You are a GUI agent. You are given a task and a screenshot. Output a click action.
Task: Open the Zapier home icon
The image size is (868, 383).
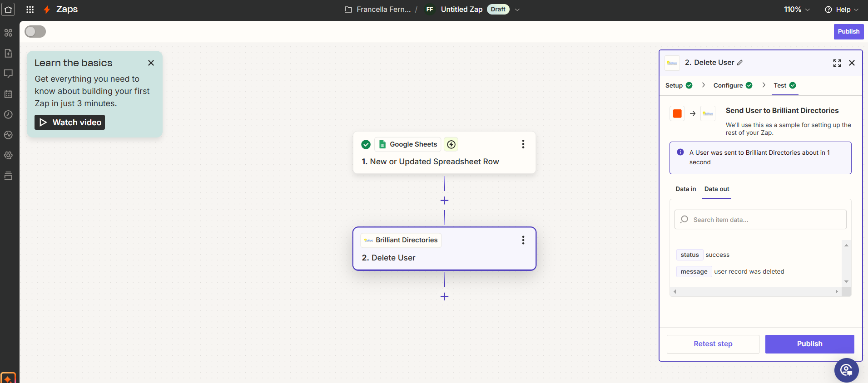pos(8,9)
